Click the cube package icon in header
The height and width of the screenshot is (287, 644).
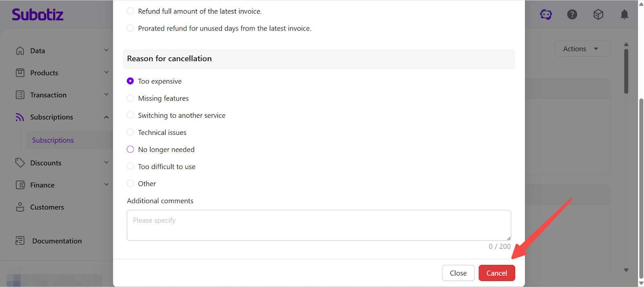coord(598,15)
